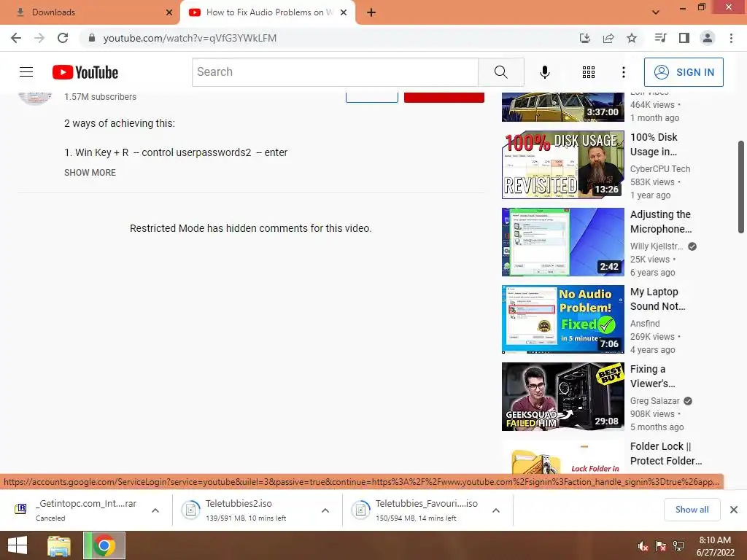Open the Action Center flag icon
This screenshot has height=560, width=747.
tap(661, 546)
